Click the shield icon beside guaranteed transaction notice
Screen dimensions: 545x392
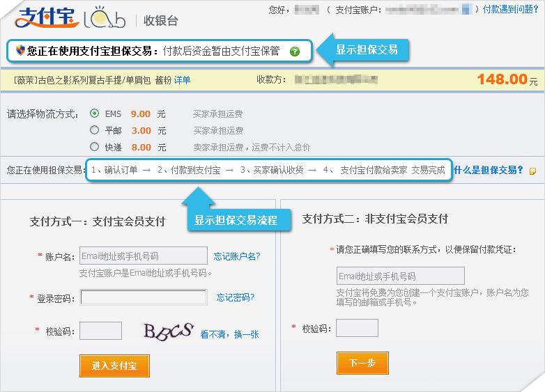pos(20,51)
